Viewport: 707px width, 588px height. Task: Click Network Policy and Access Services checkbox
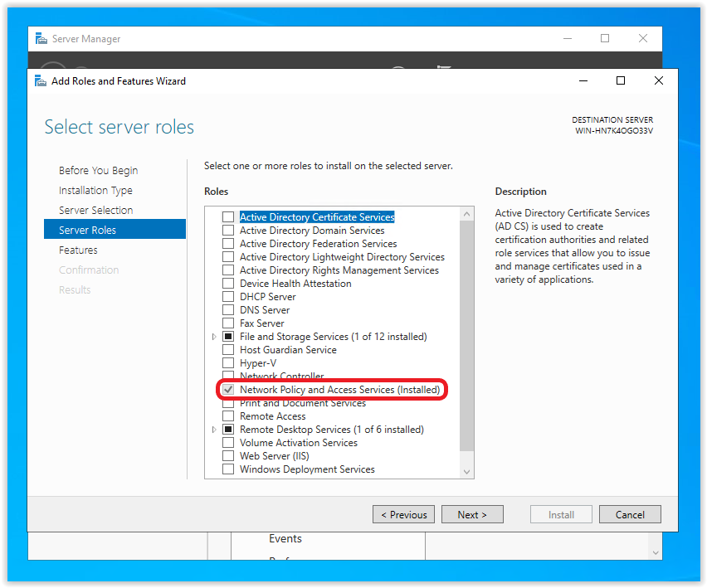pyautogui.click(x=228, y=390)
